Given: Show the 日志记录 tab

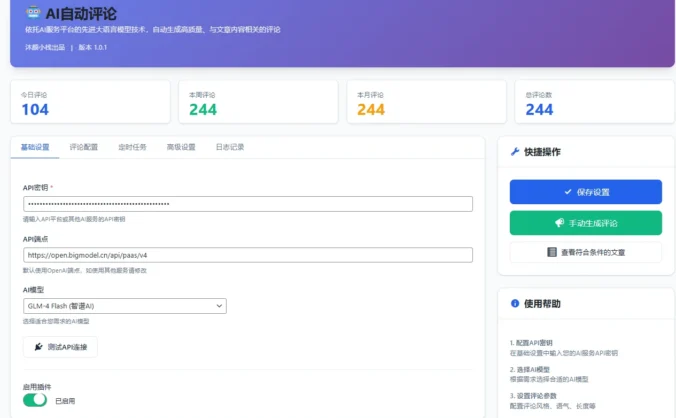Looking at the screenshot, I should [229, 147].
